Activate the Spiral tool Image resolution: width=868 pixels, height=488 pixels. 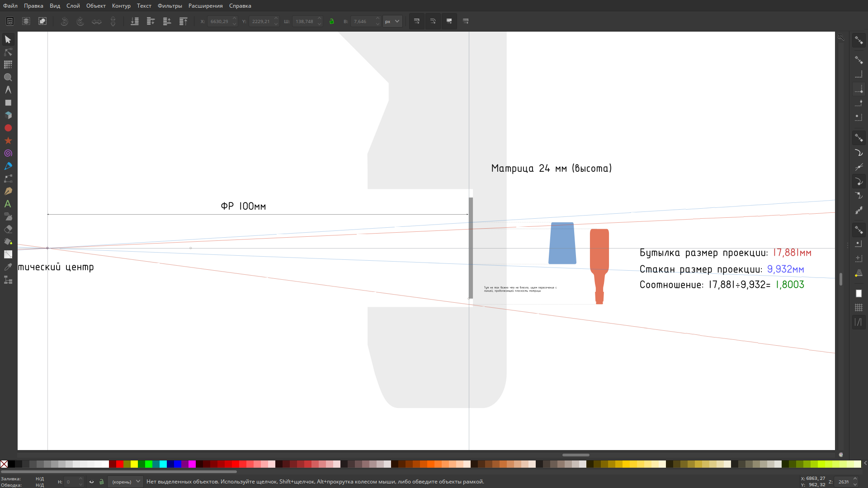8,154
